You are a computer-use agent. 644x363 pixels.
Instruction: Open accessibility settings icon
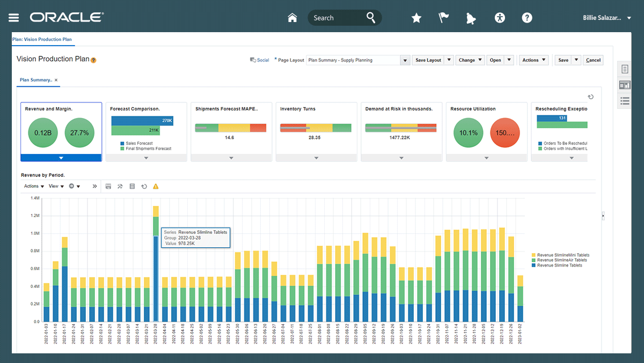click(500, 18)
